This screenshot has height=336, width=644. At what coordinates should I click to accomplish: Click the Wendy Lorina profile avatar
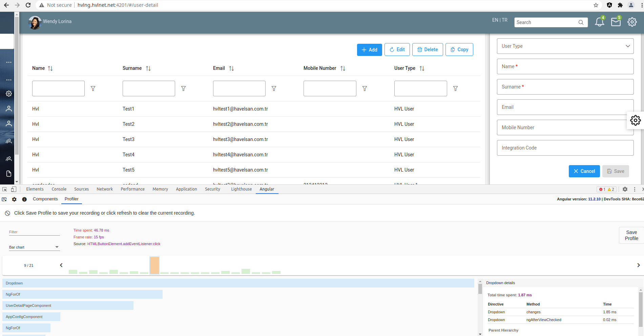coord(35,22)
